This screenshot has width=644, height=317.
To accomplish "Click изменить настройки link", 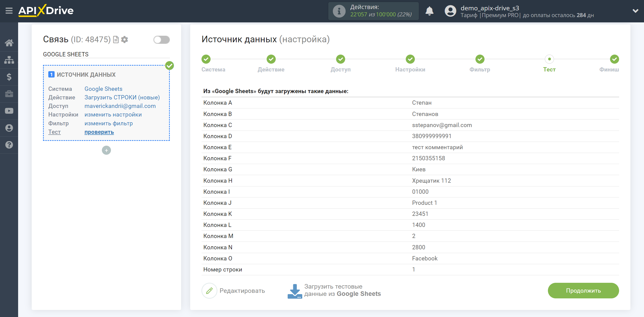I will [x=113, y=114].
